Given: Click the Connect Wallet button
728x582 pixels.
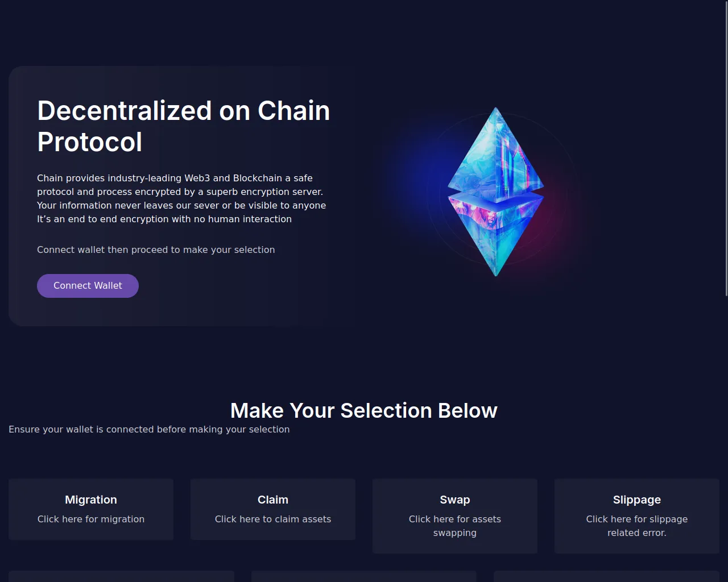Looking at the screenshot, I should (x=88, y=286).
